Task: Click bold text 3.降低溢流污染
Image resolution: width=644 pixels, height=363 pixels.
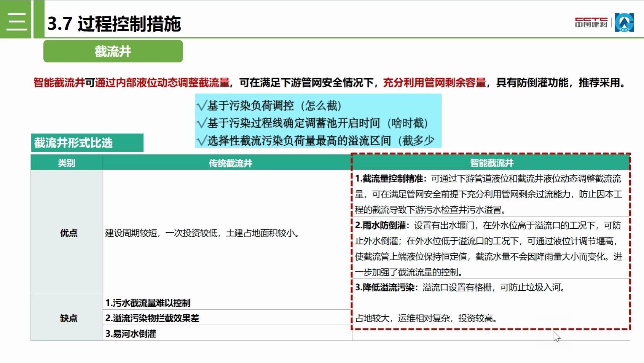Action: point(386,287)
